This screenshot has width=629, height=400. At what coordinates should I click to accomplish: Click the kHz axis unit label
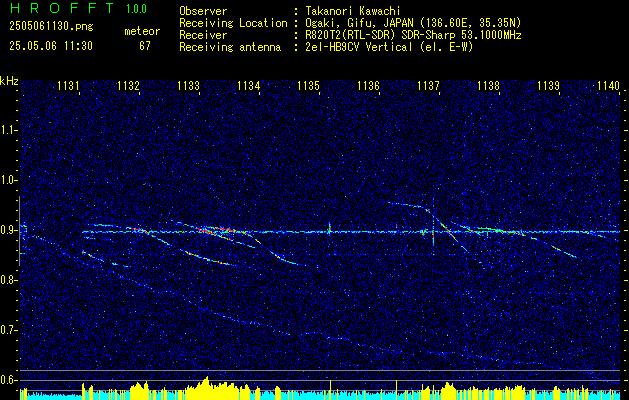[x=9, y=81]
